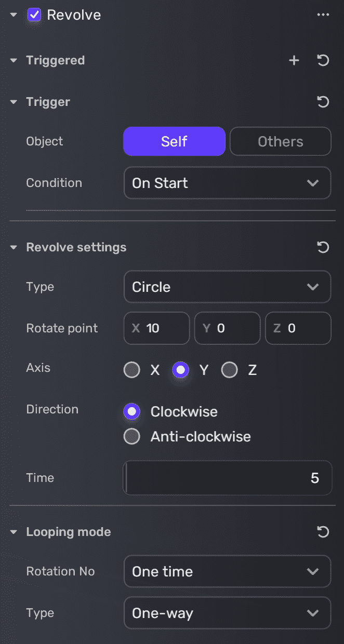Open the Rotation No dropdown
The height and width of the screenshot is (644, 344).
pyautogui.click(x=227, y=571)
